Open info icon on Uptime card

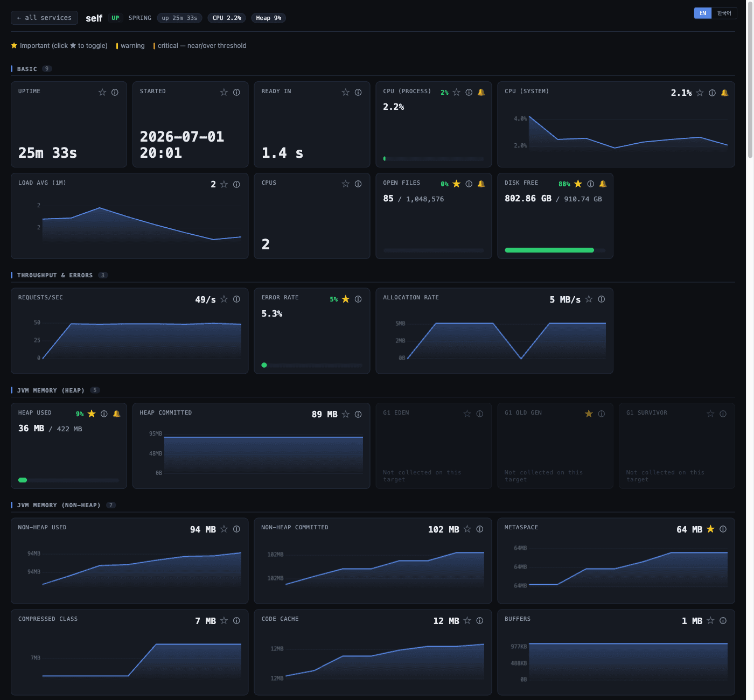click(115, 92)
